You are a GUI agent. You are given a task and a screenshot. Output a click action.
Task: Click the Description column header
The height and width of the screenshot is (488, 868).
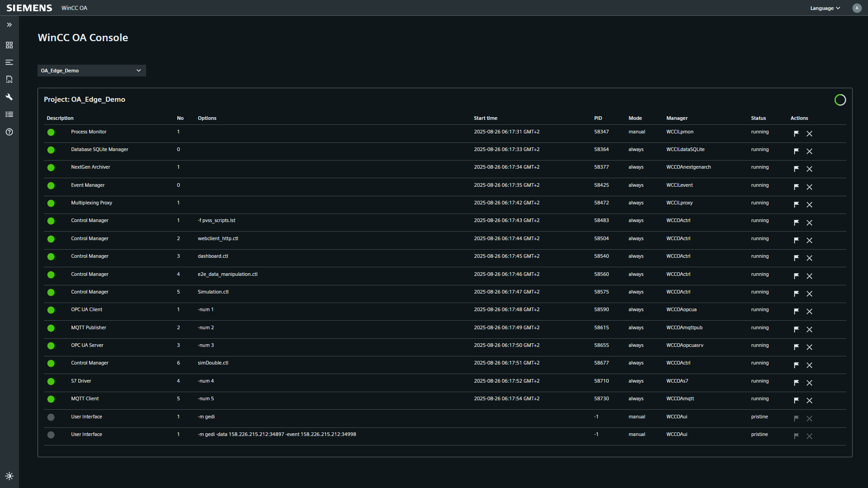pyautogui.click(x=60, y=118)
